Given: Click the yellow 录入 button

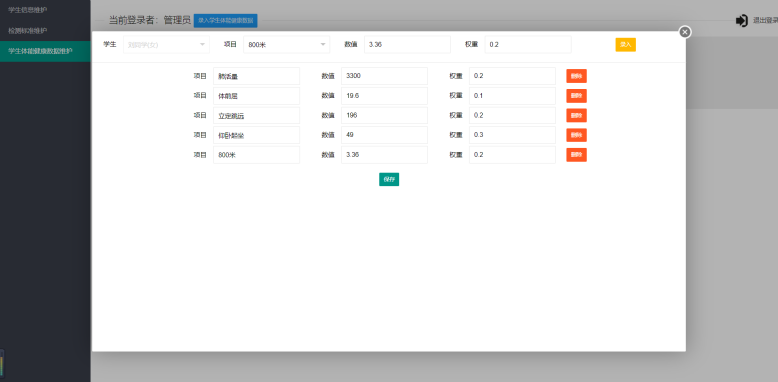Looking at the screenshot, I should pyautogui.click(x=626, y=45).
